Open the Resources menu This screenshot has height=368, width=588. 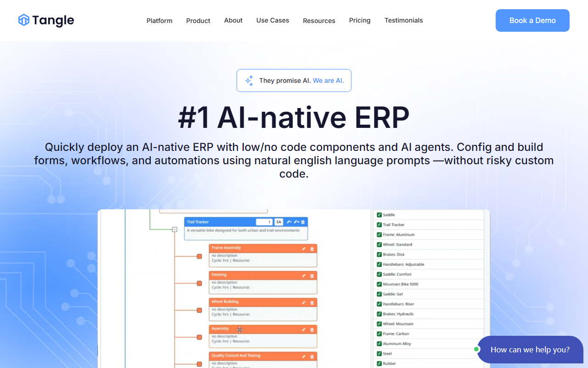319,21
